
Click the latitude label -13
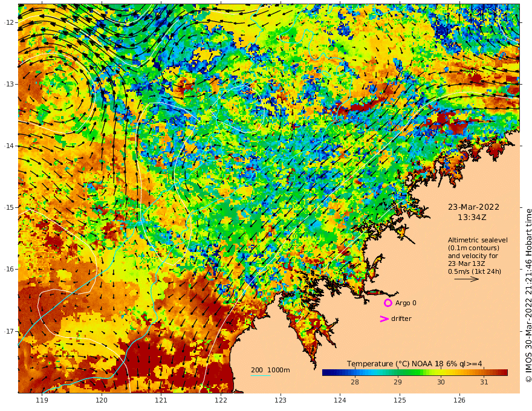[x=9, y=84]
